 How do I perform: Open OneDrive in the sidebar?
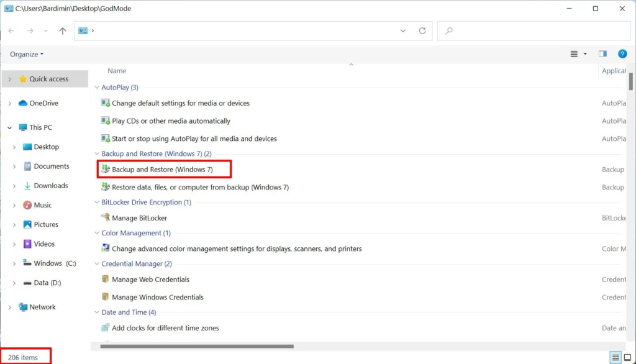pos(44,103)
